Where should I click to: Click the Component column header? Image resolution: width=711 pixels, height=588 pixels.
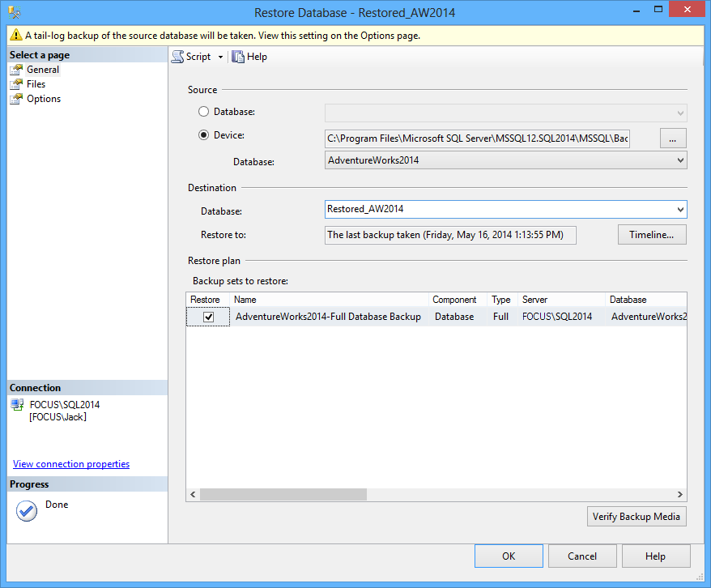tap(458, 300)
